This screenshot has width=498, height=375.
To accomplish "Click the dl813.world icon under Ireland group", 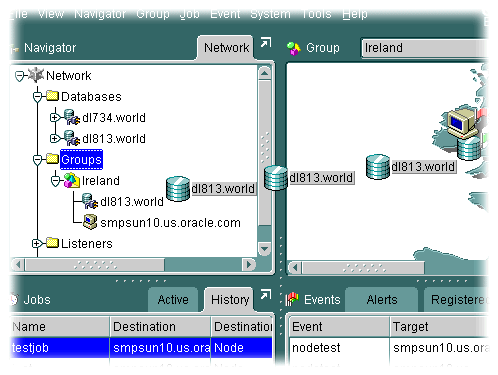I will click(x=90, y=201).
